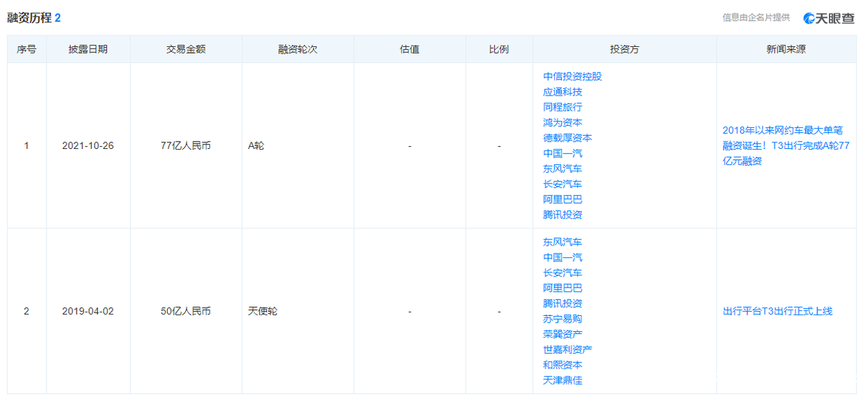Click 长安汽车 in the 天使轮 row
The image size is (868, 402).
pyautogui.click(x=563, y=273)
